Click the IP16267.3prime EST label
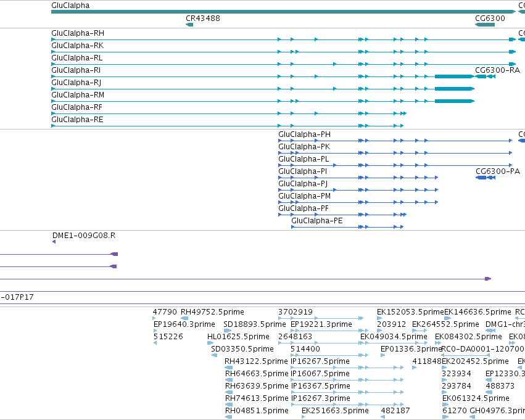Viewport: 525px width, 420px height. pyautogui.click(x=320, y=398)
